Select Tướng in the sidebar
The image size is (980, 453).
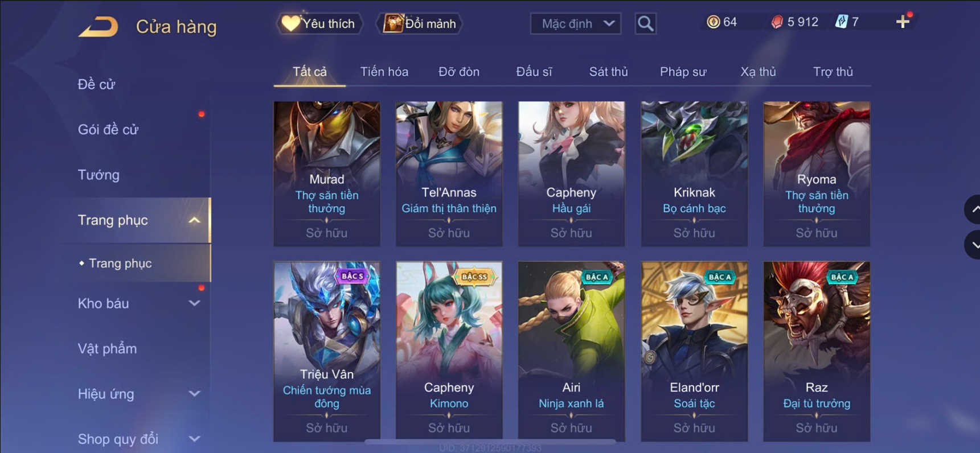click(99, 175)
